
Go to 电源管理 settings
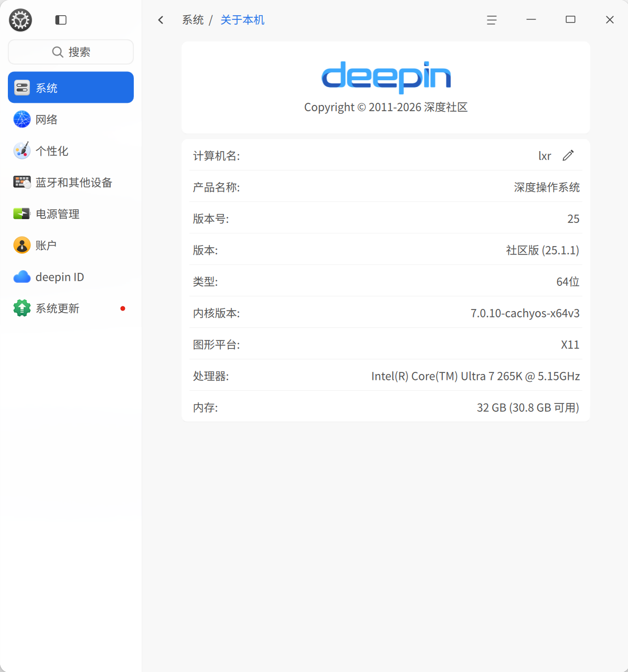point(71,214)
